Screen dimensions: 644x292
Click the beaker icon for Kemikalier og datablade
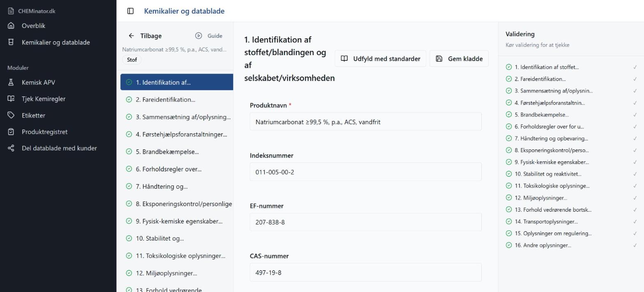tap(11, 42)
